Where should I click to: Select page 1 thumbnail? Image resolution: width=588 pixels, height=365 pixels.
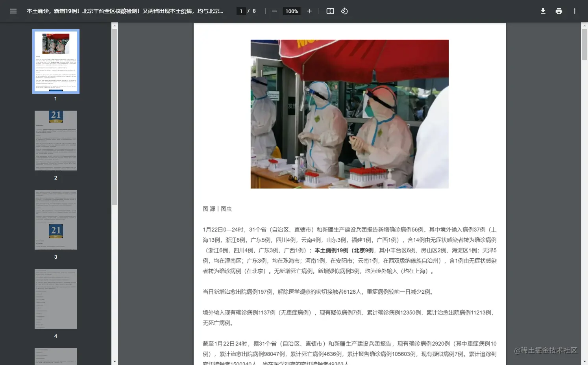tap(56, 61)
